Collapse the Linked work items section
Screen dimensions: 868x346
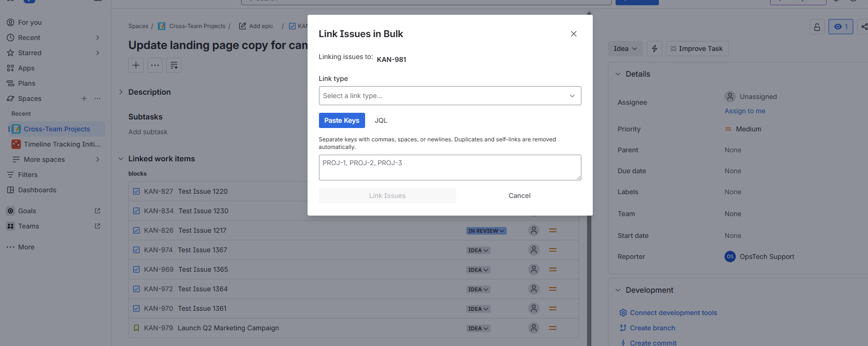(x=121, y=158)
